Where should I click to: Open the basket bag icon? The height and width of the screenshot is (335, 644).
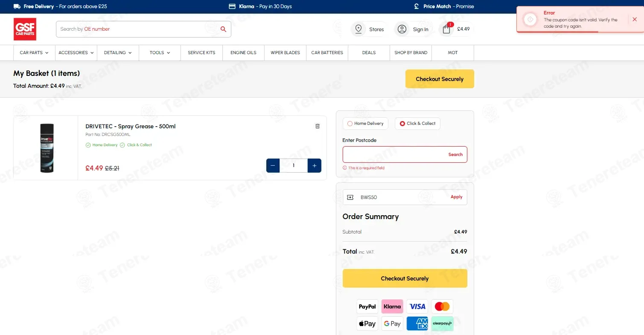tap(446, 29)
